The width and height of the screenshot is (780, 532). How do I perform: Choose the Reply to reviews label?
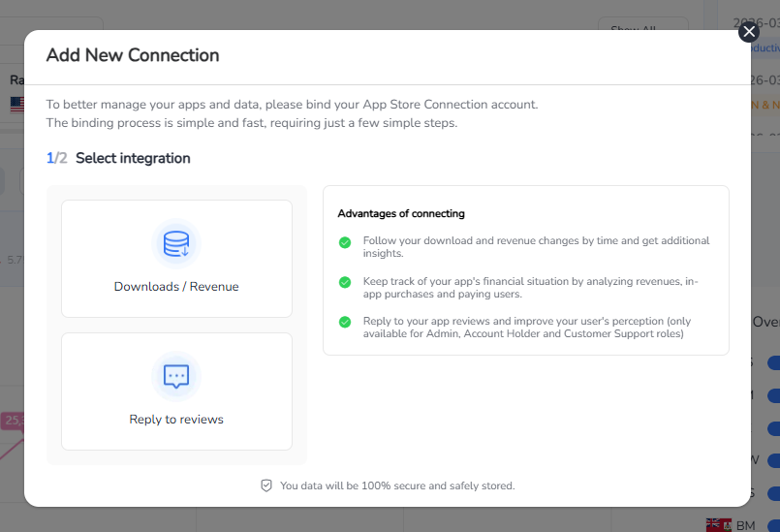click(176, 420)
